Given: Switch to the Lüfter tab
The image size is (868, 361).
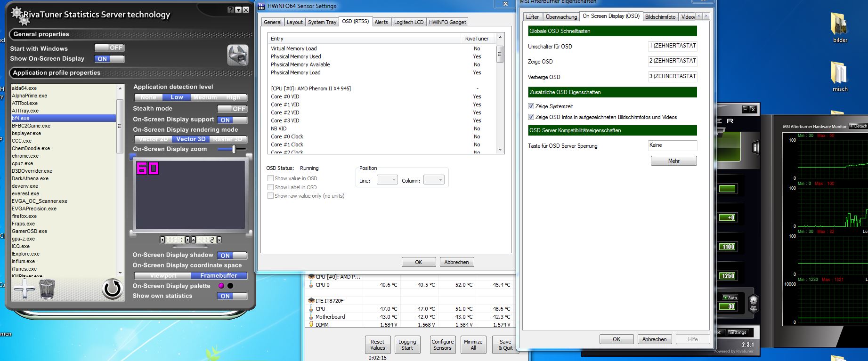Looking at the screenshot, I should (533, 17).
